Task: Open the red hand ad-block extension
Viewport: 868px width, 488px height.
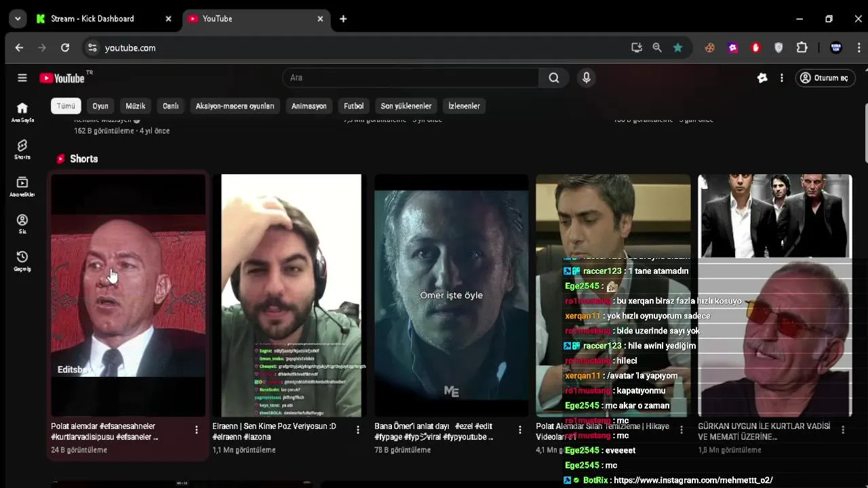Action: point(755,47)
